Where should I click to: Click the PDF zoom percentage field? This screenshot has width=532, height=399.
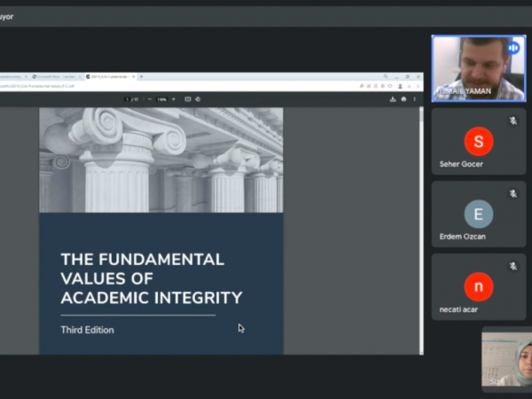[x=161, y=99]
